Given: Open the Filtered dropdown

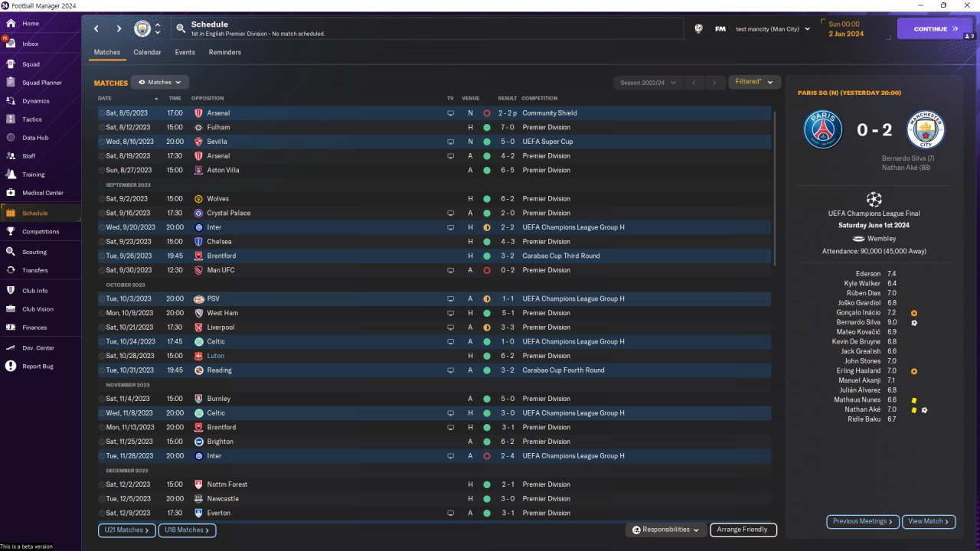Looking at the screenshot, I should (754, 82).
